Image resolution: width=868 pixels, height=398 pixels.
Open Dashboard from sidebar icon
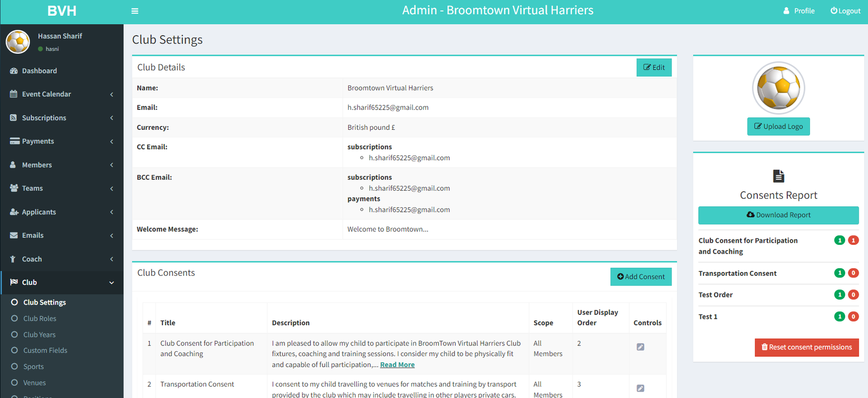point(14,71)
